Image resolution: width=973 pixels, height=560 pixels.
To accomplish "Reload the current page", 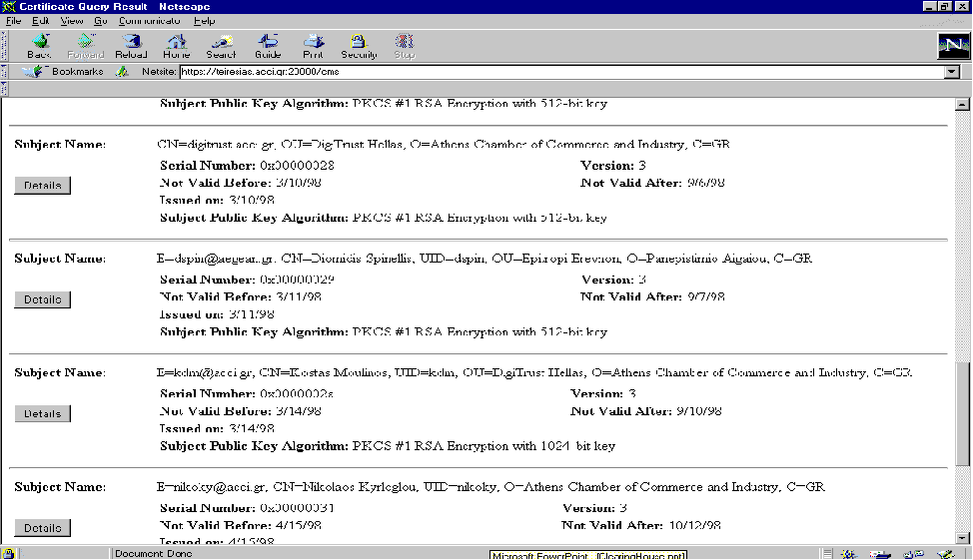I will tap(131, 46).
